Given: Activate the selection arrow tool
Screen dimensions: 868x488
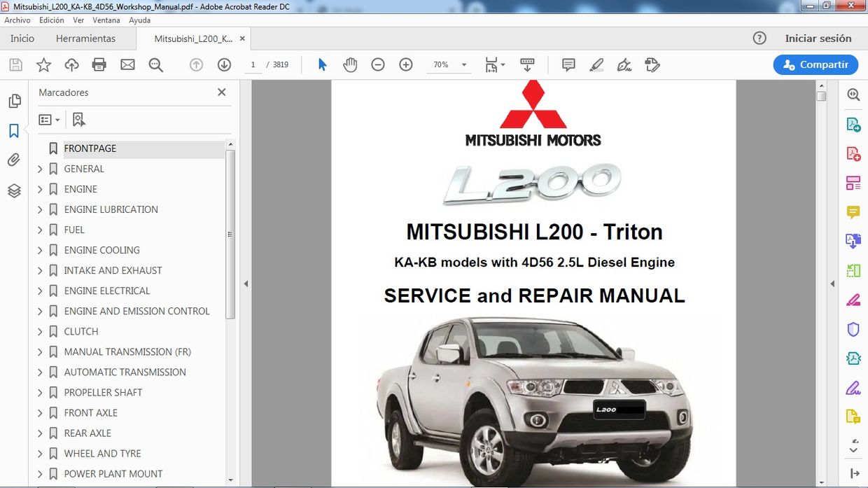Looking at the screenshot, I should (x=322, y=65).
